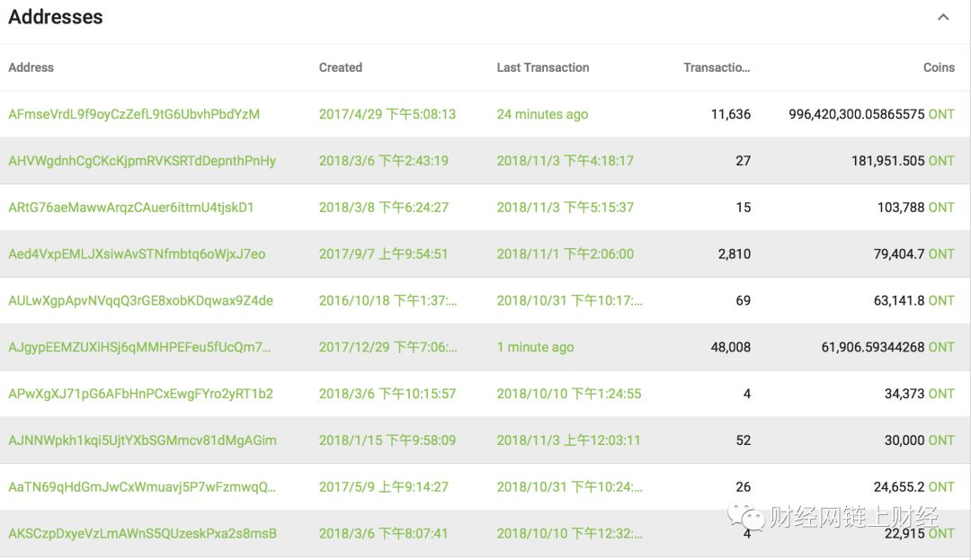Click last transaction 2018/10/10 下午12:32
The height and width of the screenshot is (560, 971).
(570, 533)
